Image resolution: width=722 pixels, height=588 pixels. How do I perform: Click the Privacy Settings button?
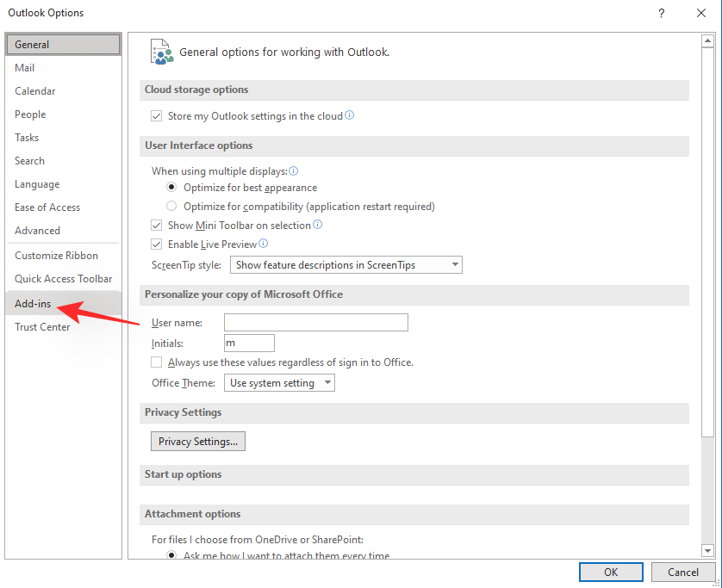pyautogui.click(x=198, y=442)
